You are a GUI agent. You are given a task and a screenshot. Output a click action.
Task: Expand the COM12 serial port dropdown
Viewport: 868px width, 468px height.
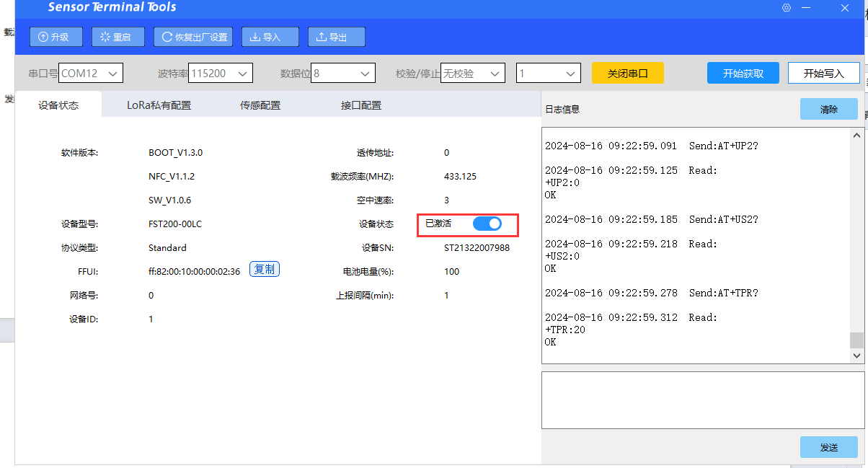92,73
